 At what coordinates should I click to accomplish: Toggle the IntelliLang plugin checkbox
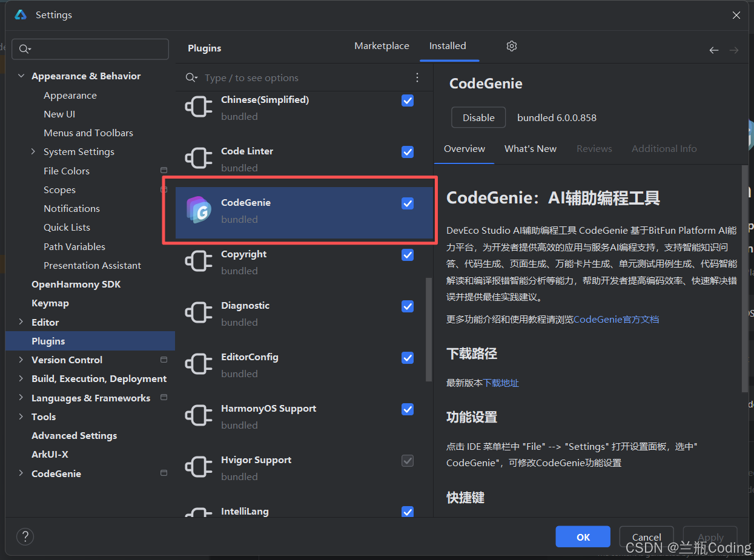[x=408, y=512]
